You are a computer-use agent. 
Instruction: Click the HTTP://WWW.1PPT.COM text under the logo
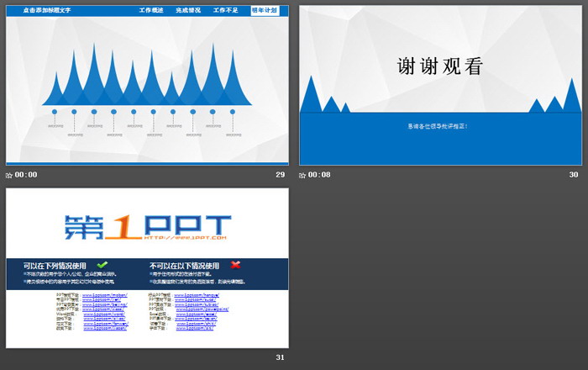tap(186, 237)
